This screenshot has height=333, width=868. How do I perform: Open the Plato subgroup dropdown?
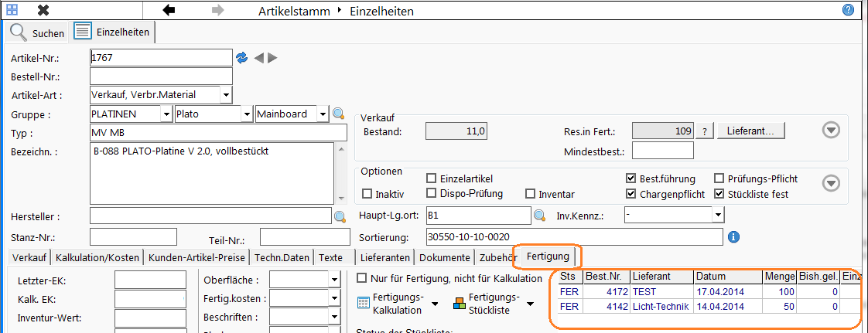[x=248, y=114]
